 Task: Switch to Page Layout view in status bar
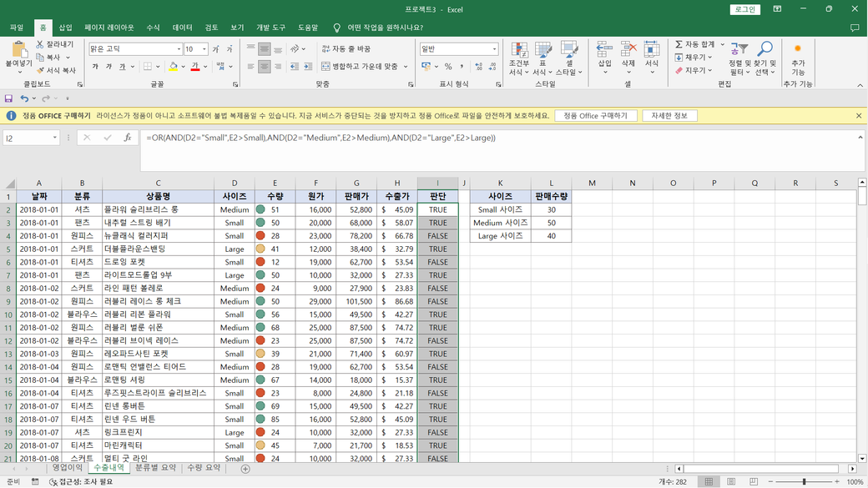point(731,481)
